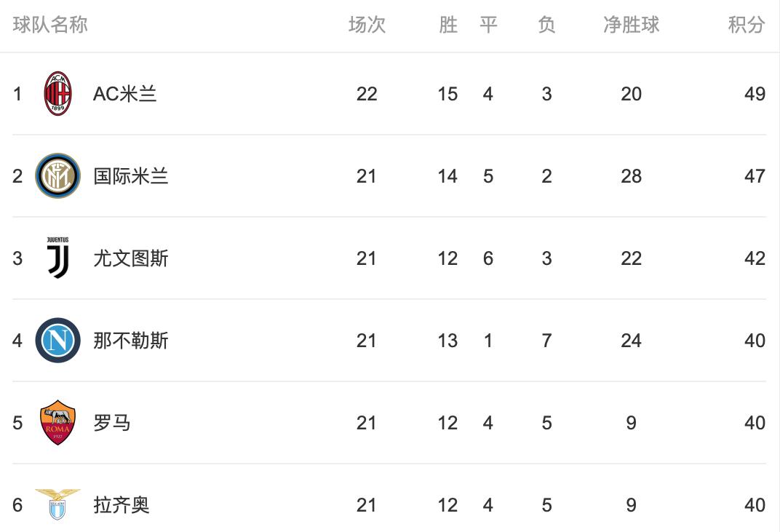The width and height of the screenshot is (780, 532).
Task: Click AC米兰's 49 points value
Action: pyautogui.click(x=755, y=94)
